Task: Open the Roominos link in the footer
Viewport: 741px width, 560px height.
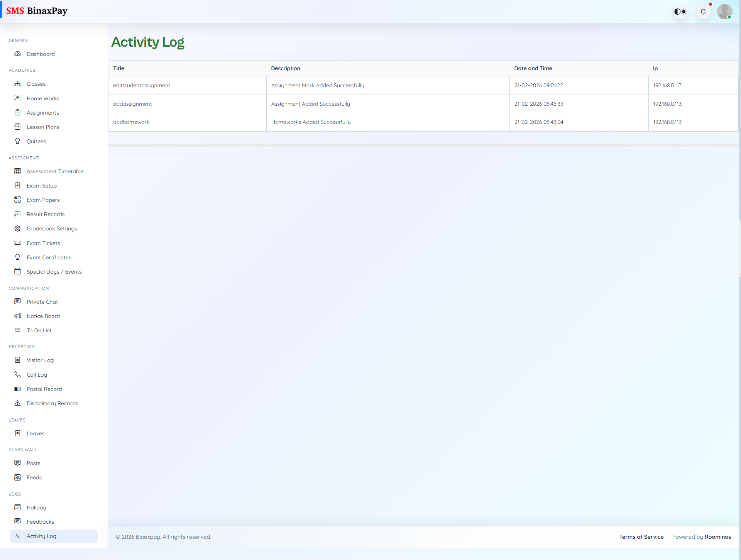Action: [x=717, y=536]
